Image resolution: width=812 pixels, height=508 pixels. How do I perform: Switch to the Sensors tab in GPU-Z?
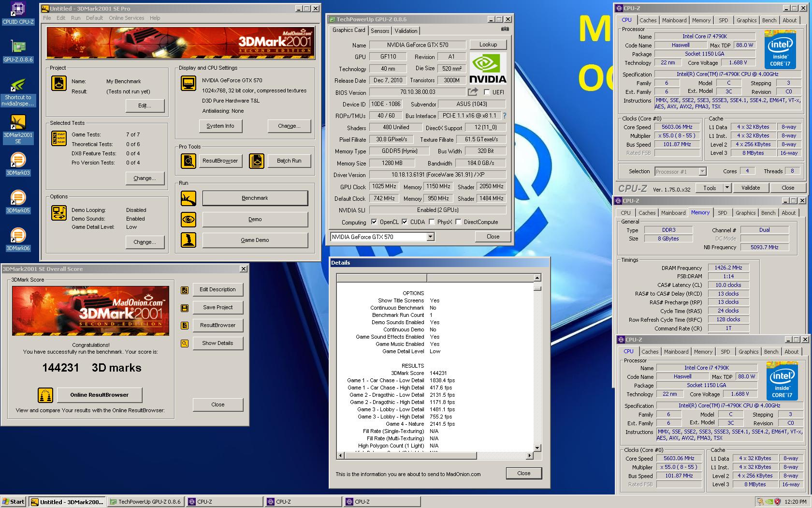[x=380, y=30]
